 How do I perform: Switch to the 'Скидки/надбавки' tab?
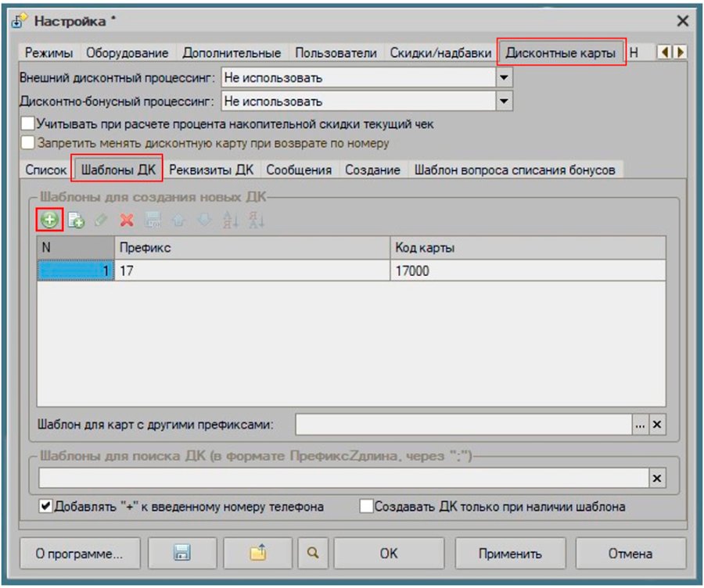[440, 53]
